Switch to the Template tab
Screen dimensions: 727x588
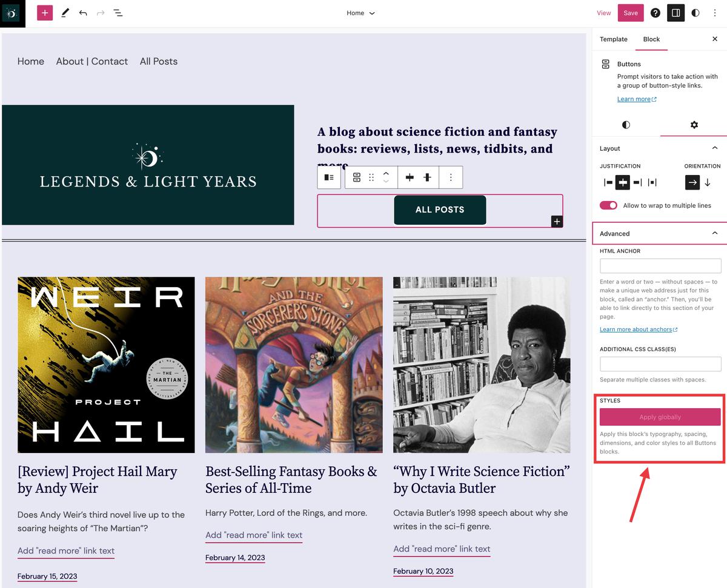(613, 39)
